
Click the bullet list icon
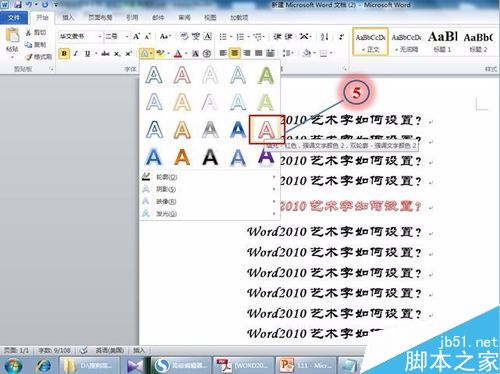[223, 36]
